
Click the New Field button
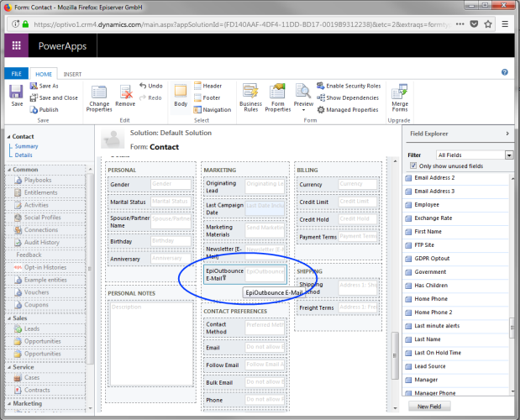pos(428,406)
